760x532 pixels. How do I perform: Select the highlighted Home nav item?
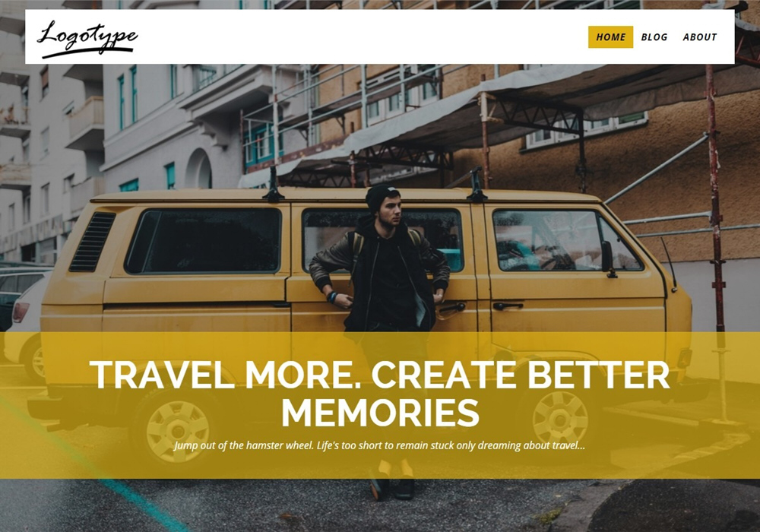(611, 36)
